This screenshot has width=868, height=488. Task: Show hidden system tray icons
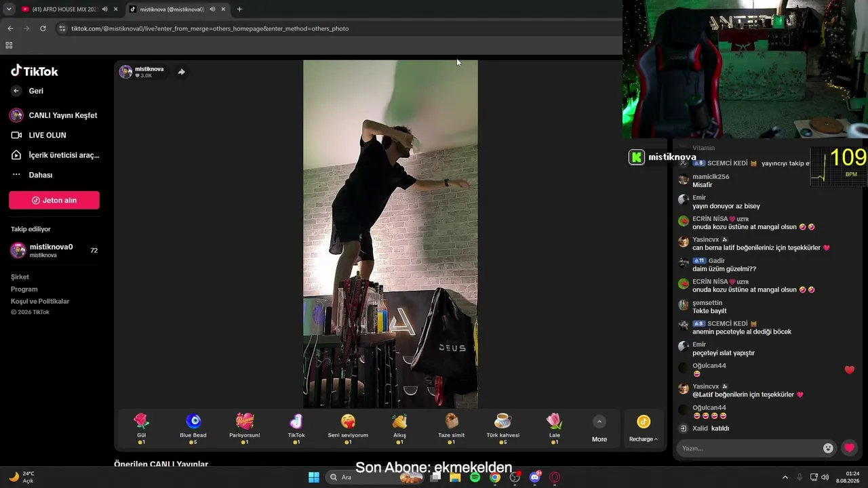click(785, 477)
